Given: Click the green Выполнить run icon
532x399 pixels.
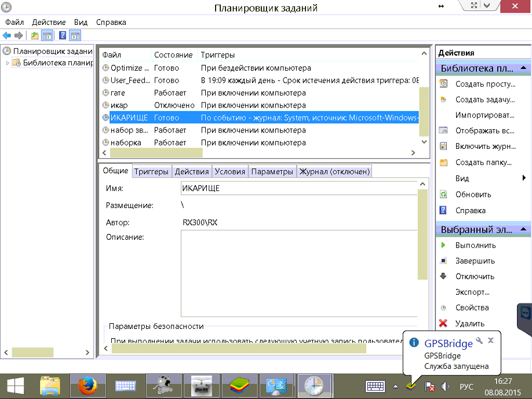Looking at the screenshot, I should [x=443, y=245].
